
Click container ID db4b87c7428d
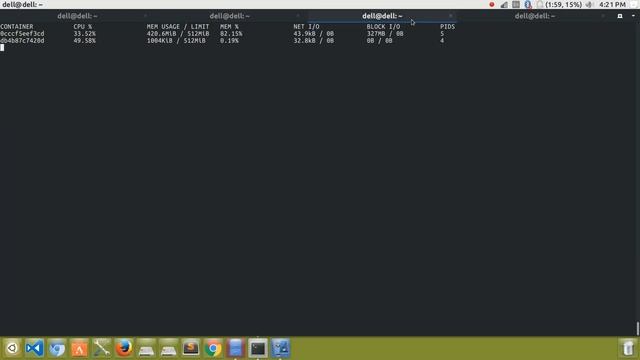tap(22, 40)
